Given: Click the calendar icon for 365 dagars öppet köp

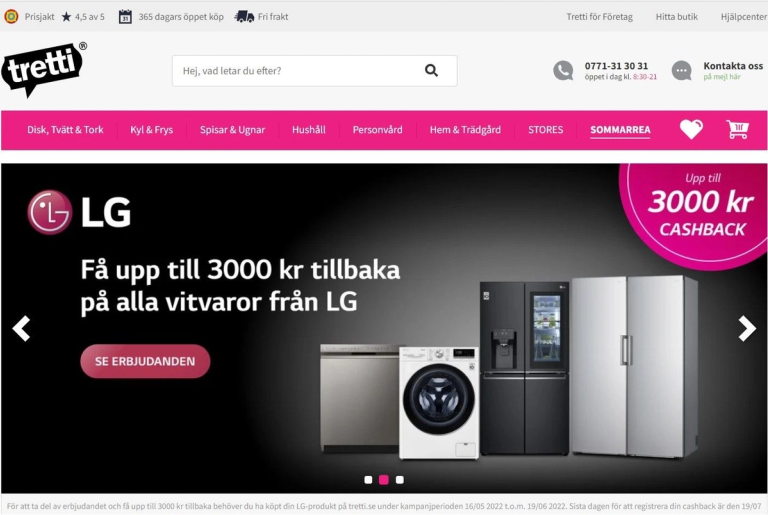Looking at the screenshot, I should click(125, 17).
